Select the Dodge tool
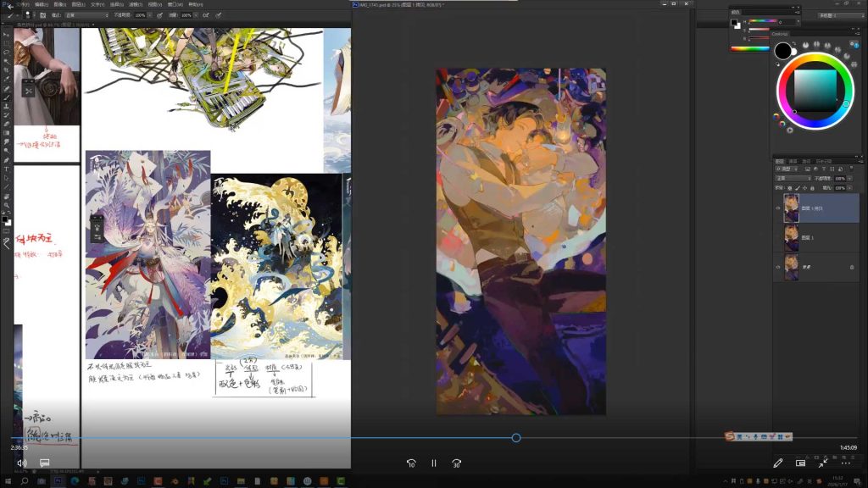The width and height of the screenshot is (868, 488). pyautogui.click(x=7, y=151)
